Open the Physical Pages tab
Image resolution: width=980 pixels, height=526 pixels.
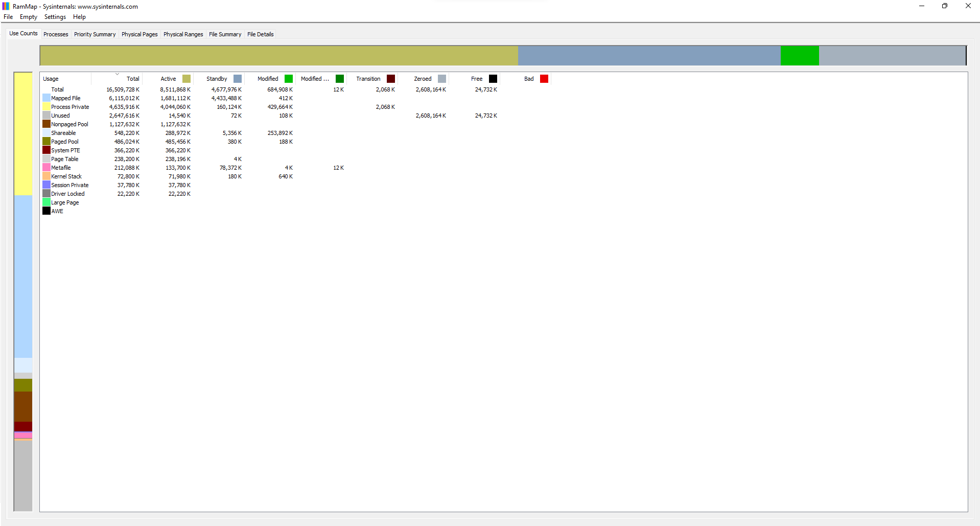coord(139,34)
